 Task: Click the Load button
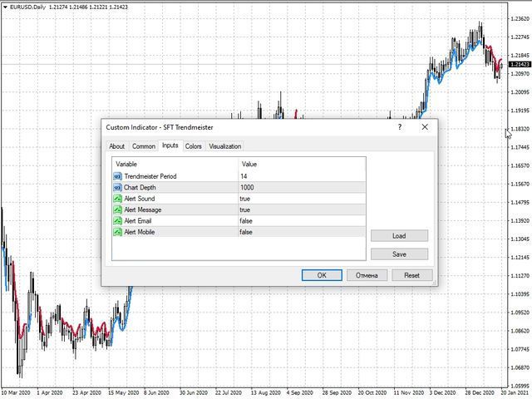point(399,236)
